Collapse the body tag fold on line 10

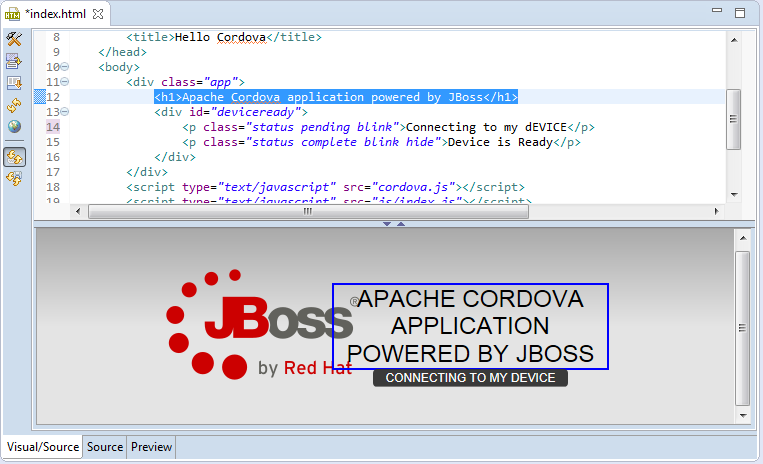[65, 67]
